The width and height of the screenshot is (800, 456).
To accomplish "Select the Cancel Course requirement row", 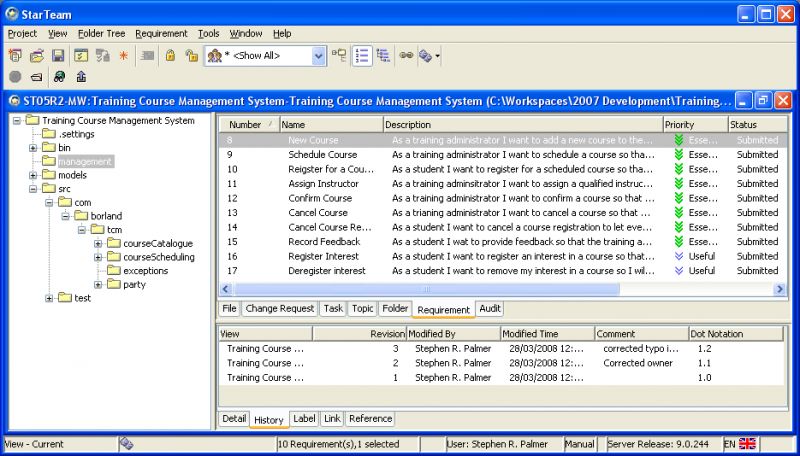I will click(318, 213).
